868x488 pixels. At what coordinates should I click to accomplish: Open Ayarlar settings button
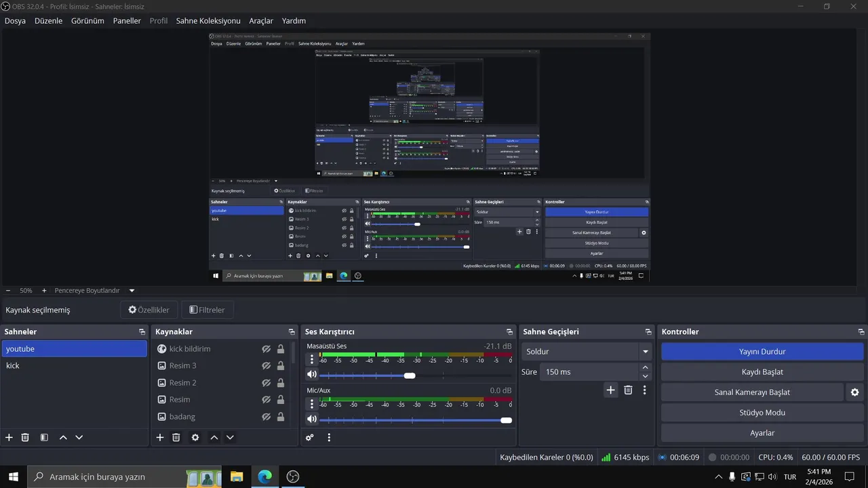click(762, 433)
